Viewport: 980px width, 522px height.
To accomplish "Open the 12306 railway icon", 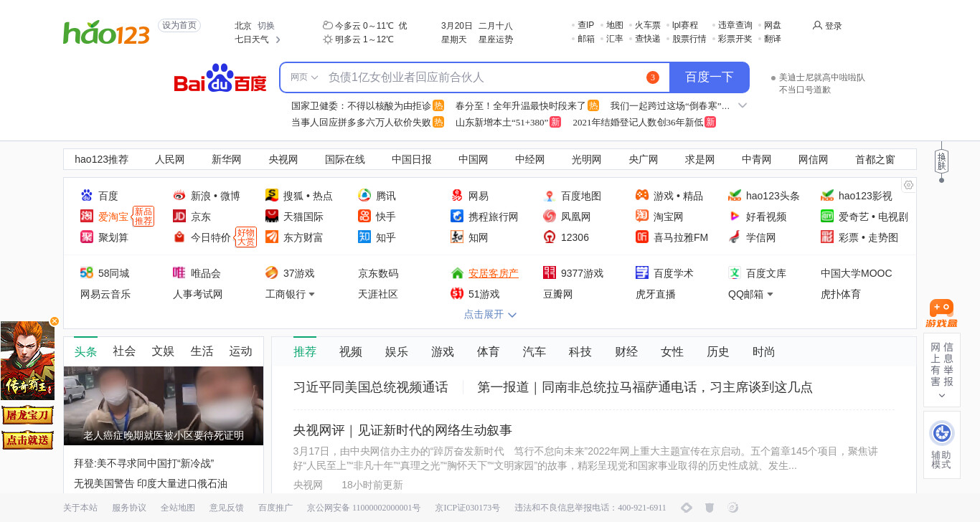I will 550,237.
